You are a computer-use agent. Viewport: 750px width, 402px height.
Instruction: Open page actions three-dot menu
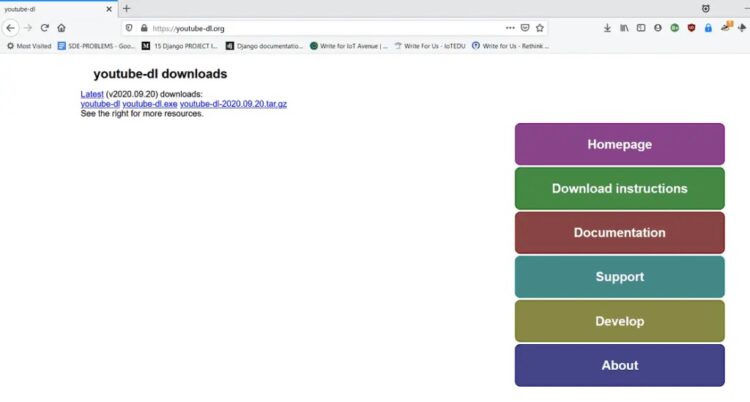510,28
